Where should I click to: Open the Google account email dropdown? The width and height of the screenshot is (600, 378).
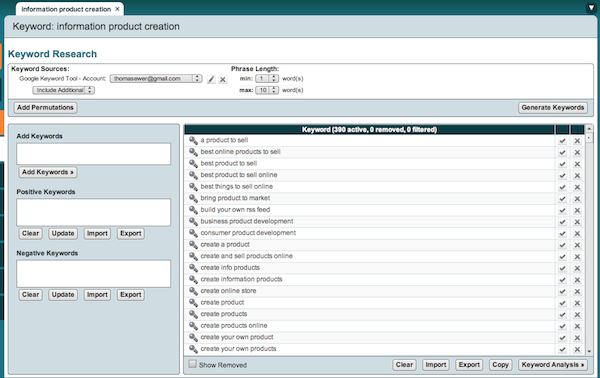pyautogui.click(x=156, y=78)
